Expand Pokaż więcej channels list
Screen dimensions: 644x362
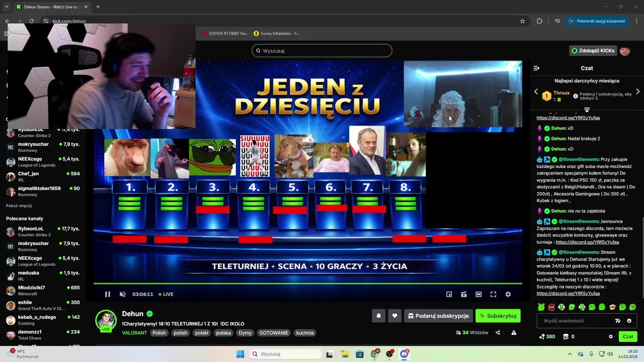tap(19, 206)
